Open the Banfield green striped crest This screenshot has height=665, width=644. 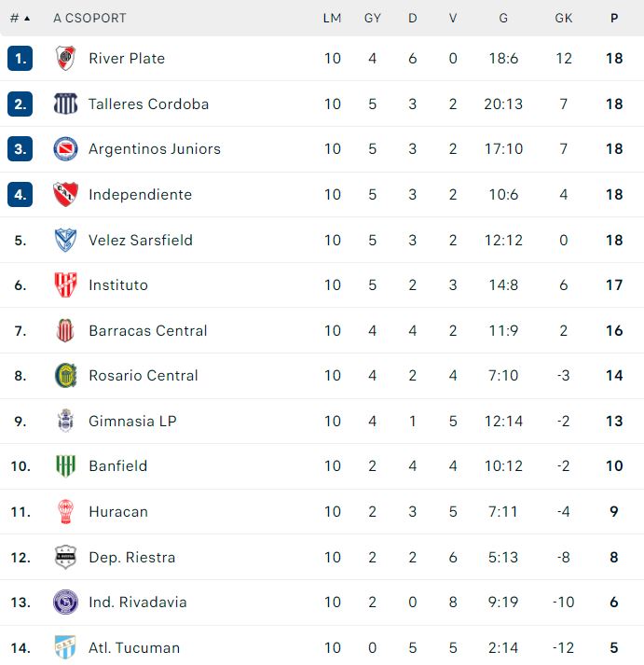pyautogui.click(x=65, y=465)
